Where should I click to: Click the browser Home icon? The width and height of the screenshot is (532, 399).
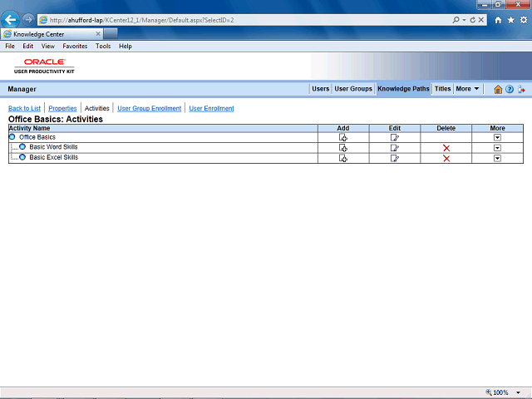(498, 20)
